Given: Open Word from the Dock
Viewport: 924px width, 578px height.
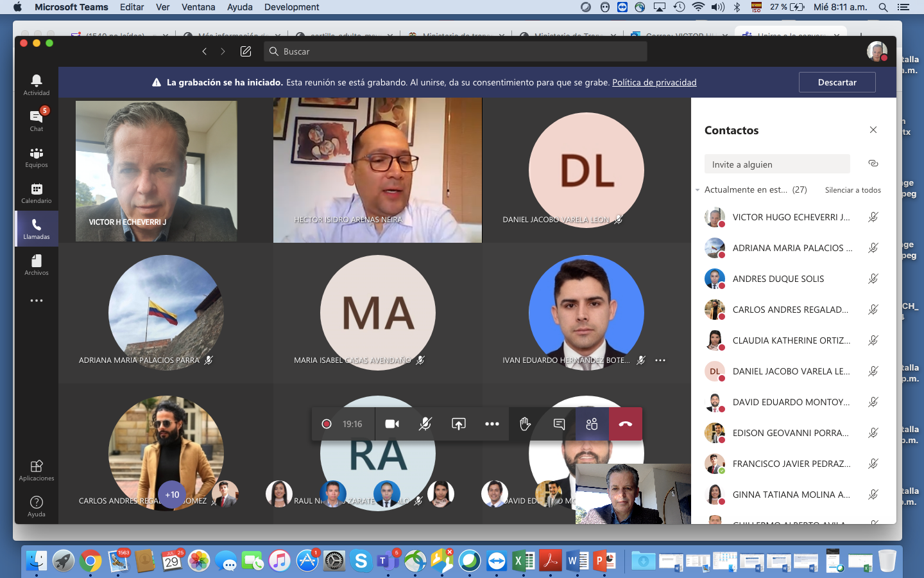Looking at the screenshot, I should pyautogui.click(x=577, y=561).
